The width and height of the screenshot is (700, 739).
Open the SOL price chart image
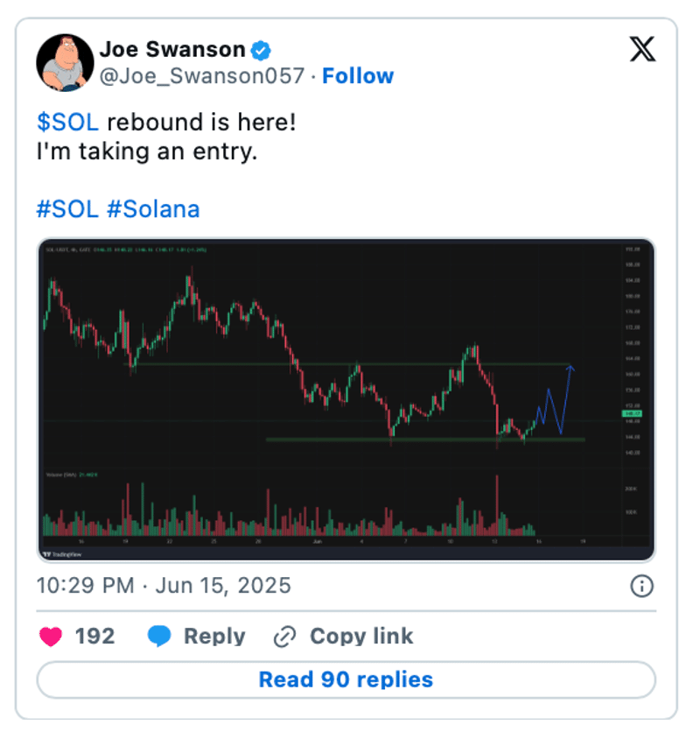(346, 398)
